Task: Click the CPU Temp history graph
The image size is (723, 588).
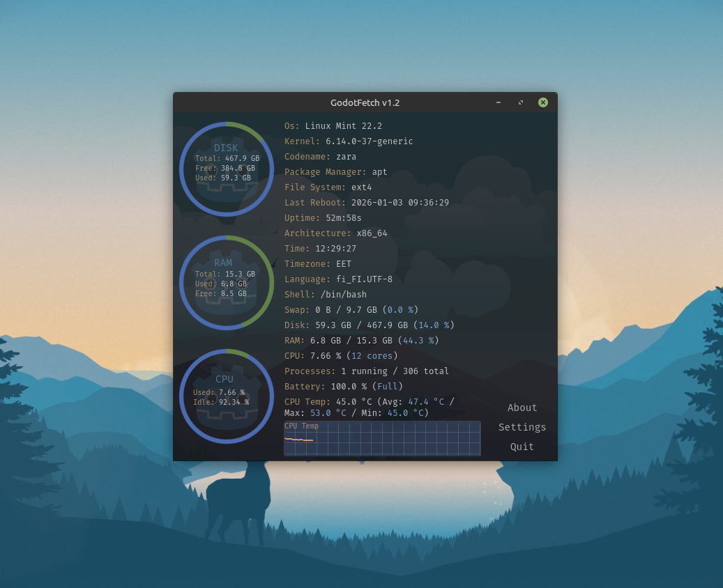Action: coord(382,439)
